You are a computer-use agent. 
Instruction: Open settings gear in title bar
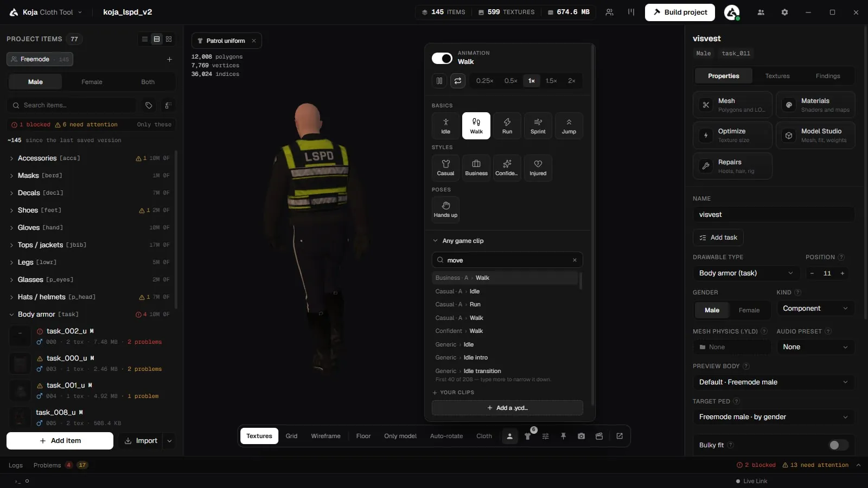784,12
